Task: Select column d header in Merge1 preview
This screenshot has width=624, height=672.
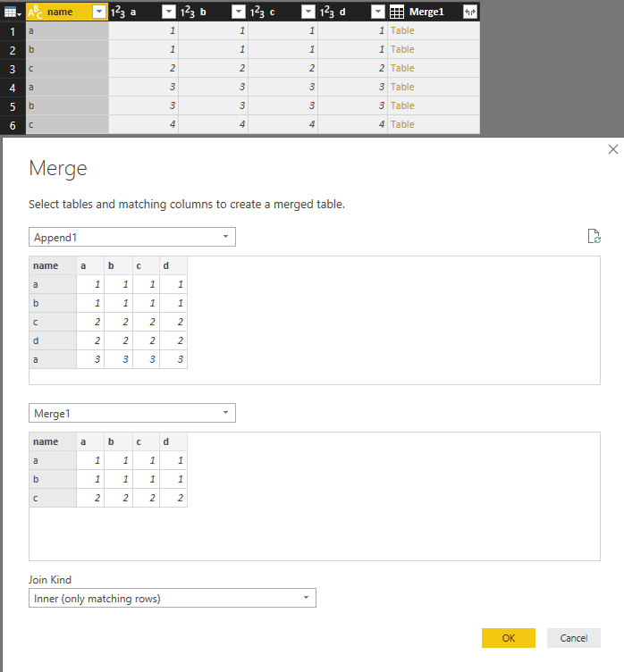Action: coord(173,441)
